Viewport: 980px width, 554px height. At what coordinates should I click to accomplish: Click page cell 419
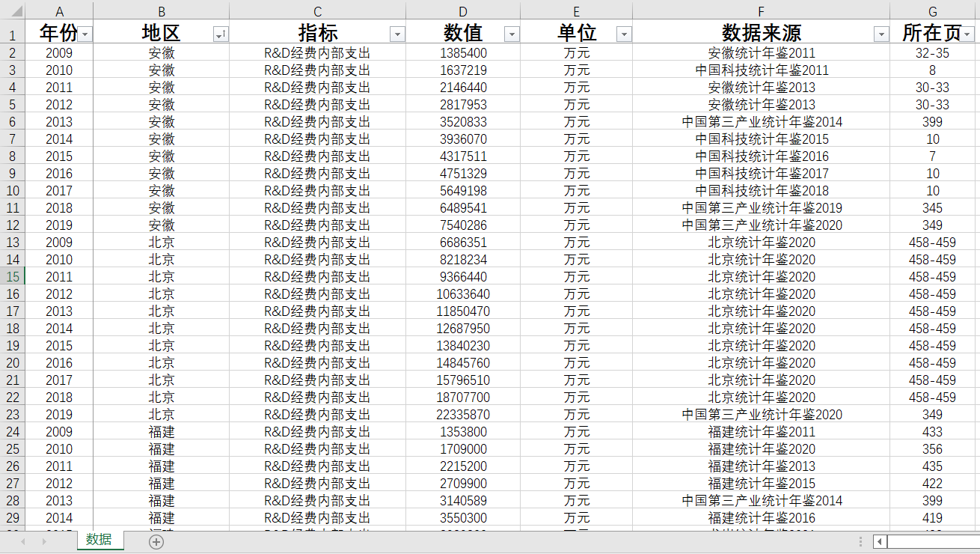933,518
